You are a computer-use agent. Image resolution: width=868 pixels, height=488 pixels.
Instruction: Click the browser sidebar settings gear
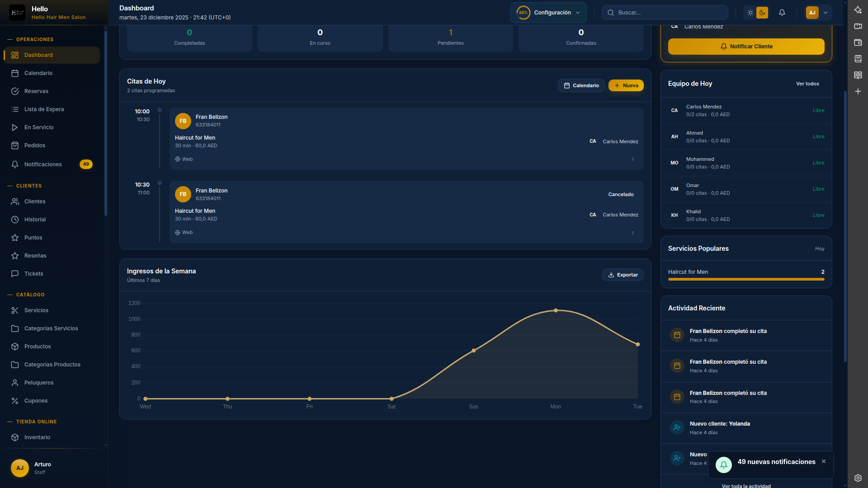(x=858, y=478)
